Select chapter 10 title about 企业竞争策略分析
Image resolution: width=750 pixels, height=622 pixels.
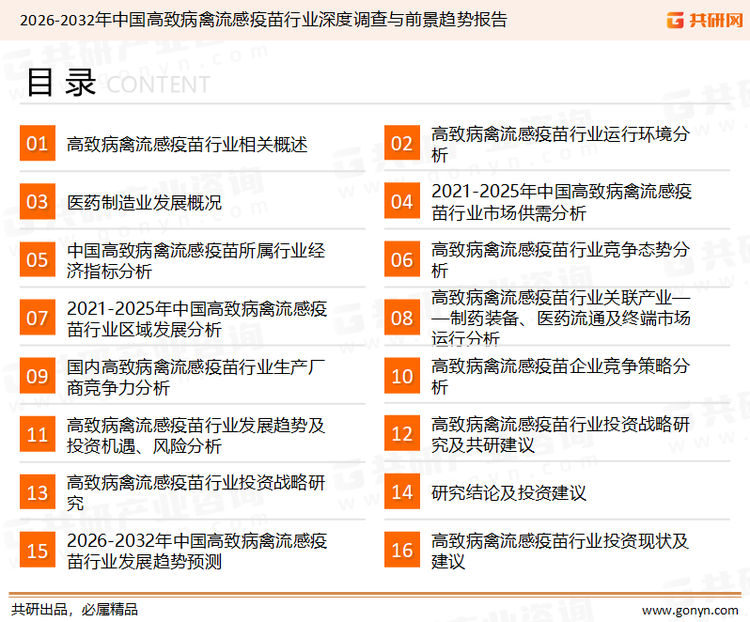click(560, 377)
